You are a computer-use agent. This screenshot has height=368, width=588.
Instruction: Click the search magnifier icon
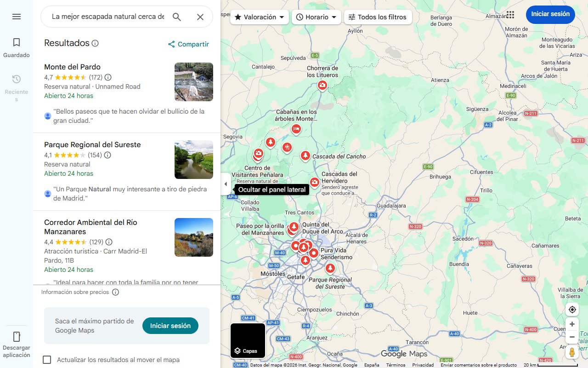(x=177, y=17)
